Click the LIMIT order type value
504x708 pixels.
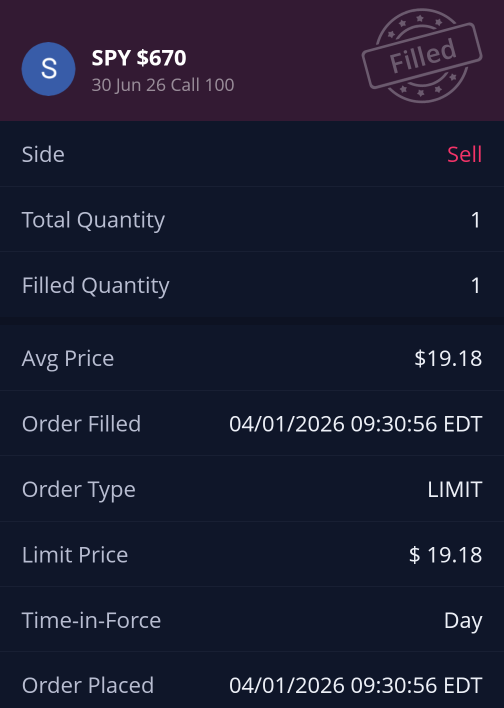click(x=455, y=489)
